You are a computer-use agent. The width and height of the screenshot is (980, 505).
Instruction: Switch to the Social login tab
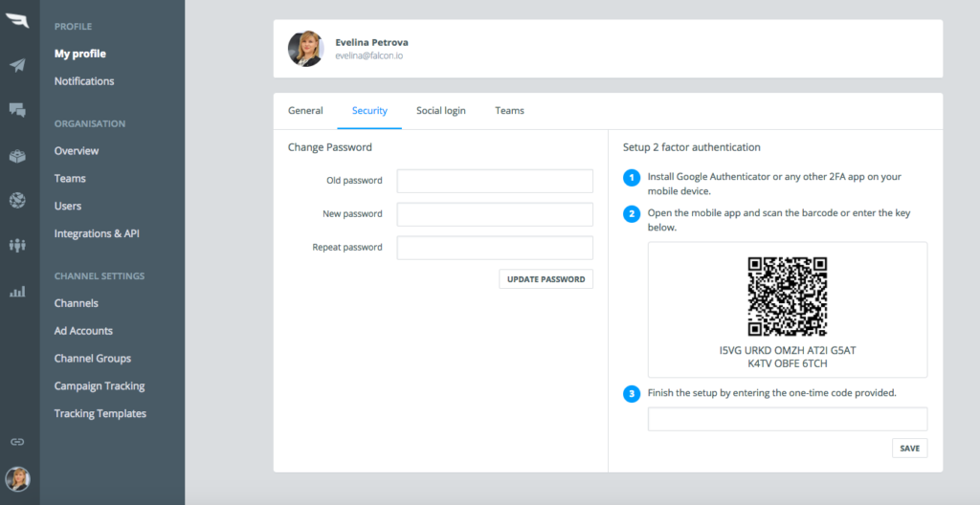click(440, 111)
